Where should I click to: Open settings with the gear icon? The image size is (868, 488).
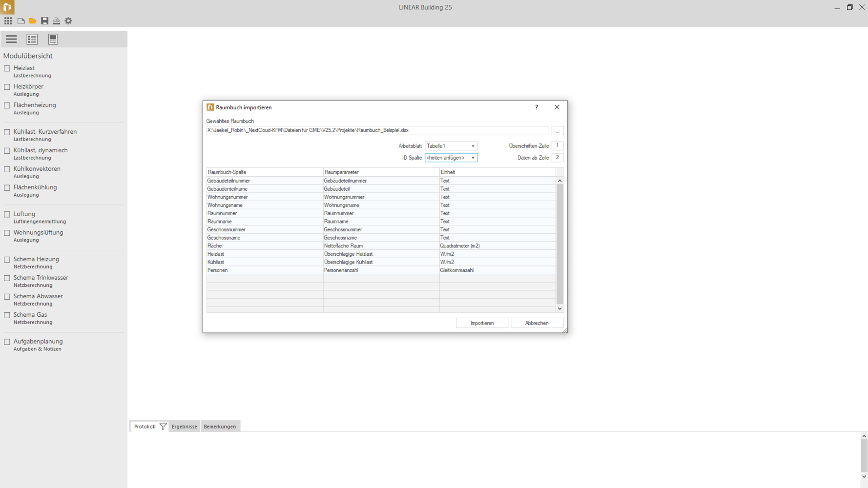point(68,20)
